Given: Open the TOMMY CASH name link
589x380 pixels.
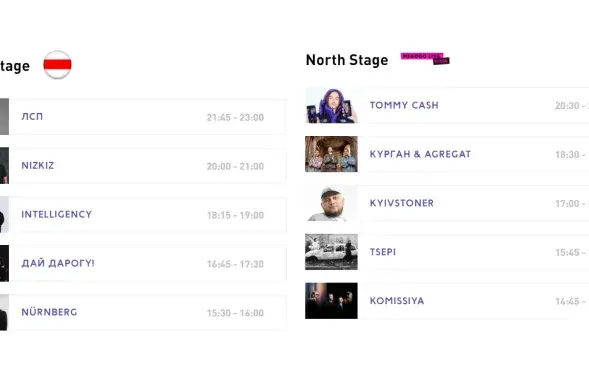Looking at the screenshot, I should point(404,106).
